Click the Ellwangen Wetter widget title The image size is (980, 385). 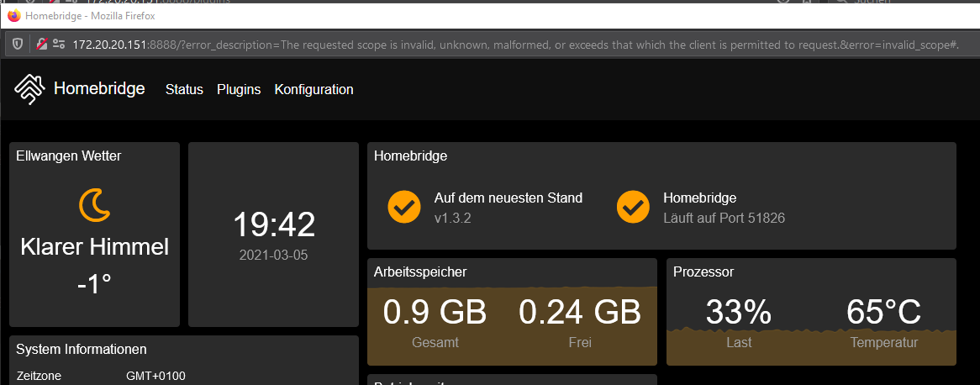[69, 156]
